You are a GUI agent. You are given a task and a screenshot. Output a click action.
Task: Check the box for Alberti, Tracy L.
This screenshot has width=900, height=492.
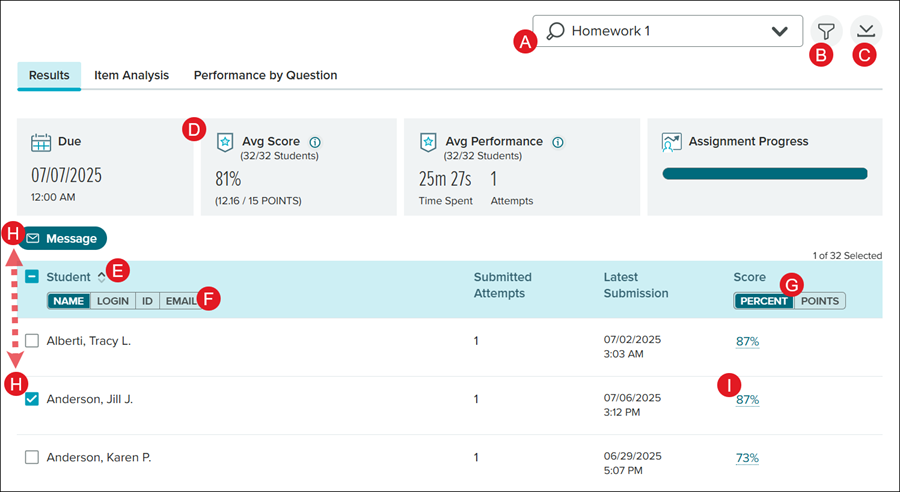coord(32,341)
